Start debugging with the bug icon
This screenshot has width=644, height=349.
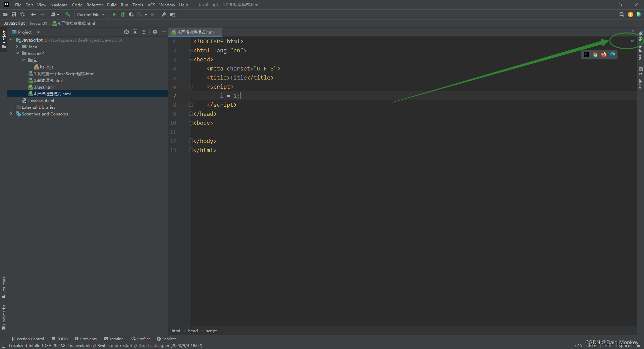click(123, 14)
